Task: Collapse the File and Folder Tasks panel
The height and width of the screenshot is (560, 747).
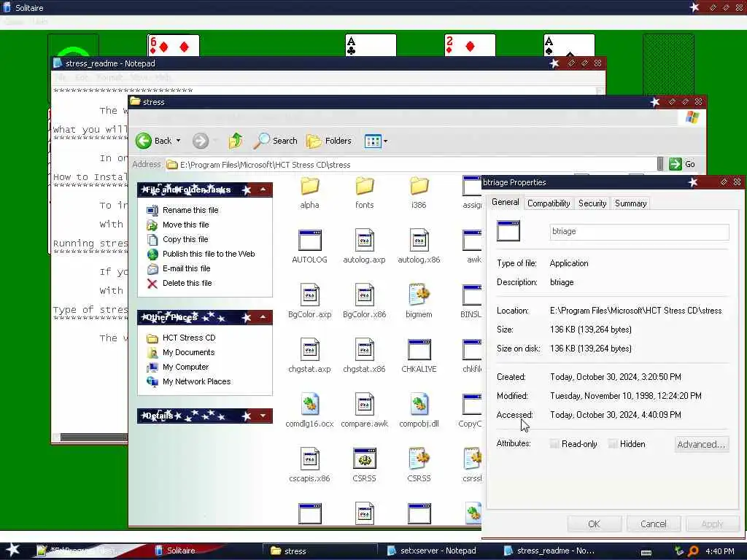Action: click(x=263, y=190)
